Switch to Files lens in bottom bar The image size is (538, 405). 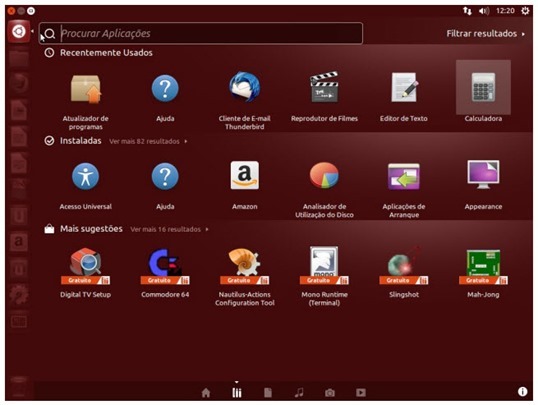(268, 392)
